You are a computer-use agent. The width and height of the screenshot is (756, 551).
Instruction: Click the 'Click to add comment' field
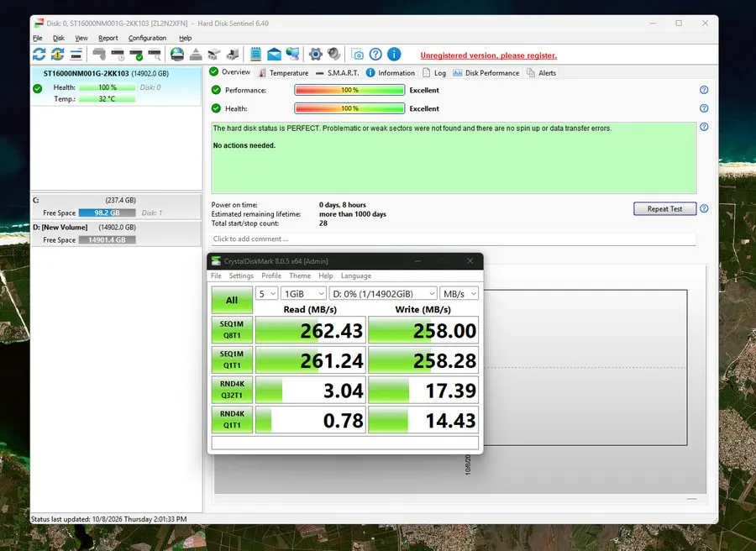pyautogui.click(x=454, y=239)
